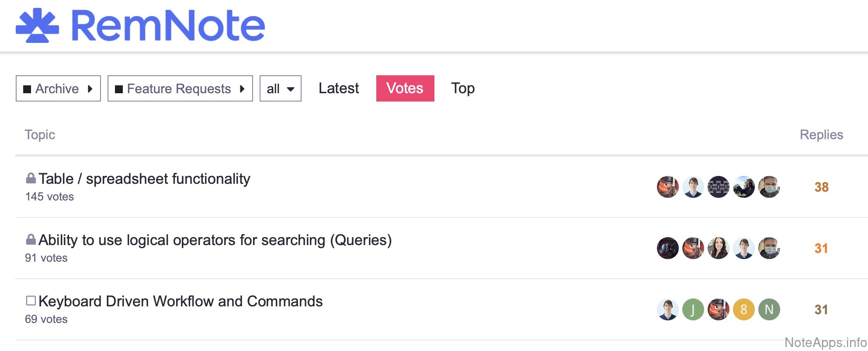Switch to the Latest tab
868x351 pixels.
pyautogui.click(x=339, y=88)
